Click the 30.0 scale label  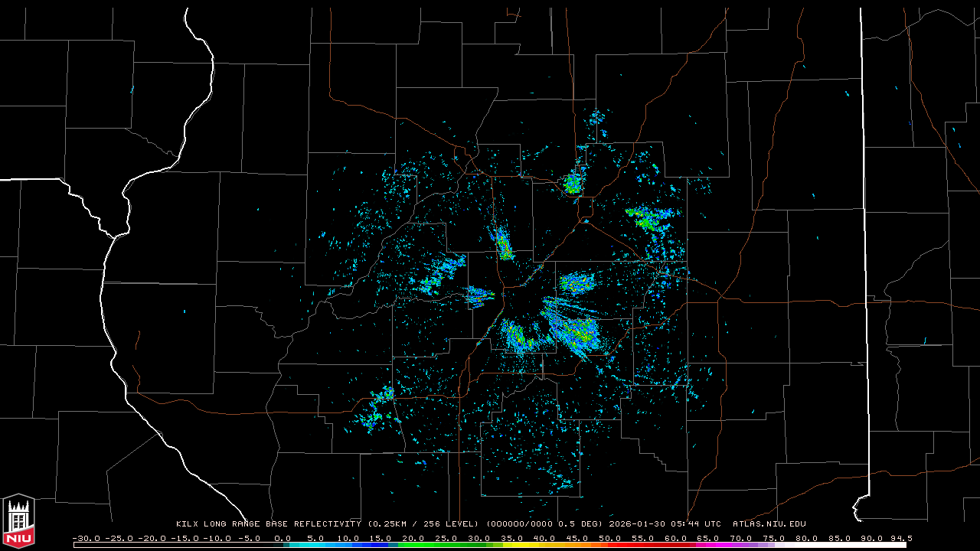[480, 538]
